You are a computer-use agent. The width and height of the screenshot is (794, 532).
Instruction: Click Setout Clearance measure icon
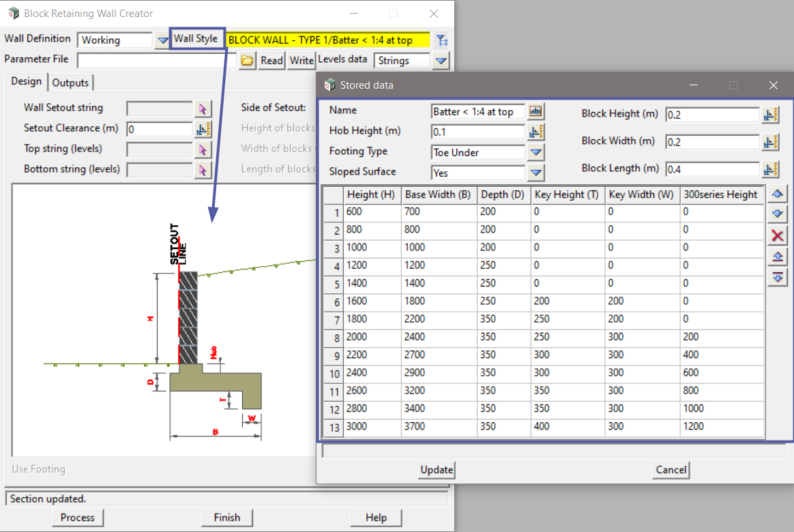click(203, 129)
